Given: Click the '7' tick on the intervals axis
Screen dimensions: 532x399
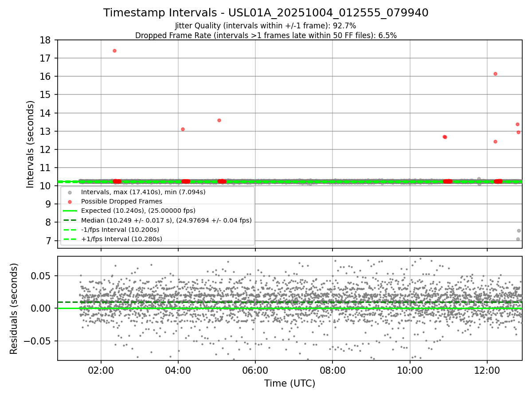Looking at the screenshot, I should (x=49, y=241).
